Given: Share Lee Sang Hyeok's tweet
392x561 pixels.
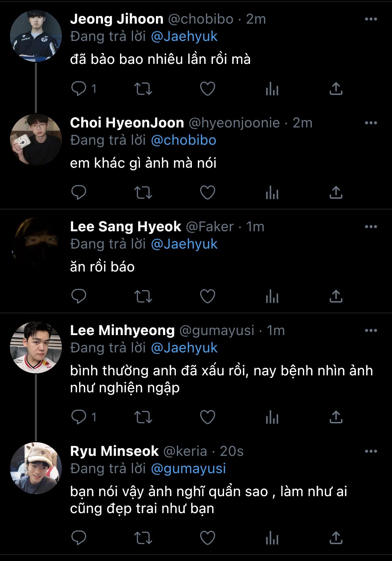Looking at the screenshot, I should (x=336, y=296).
